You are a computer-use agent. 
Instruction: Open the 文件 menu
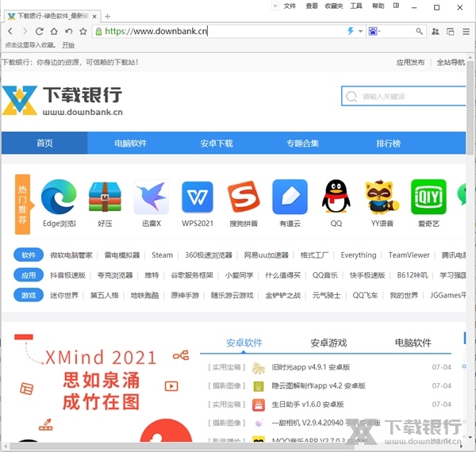tap(290, 6)
